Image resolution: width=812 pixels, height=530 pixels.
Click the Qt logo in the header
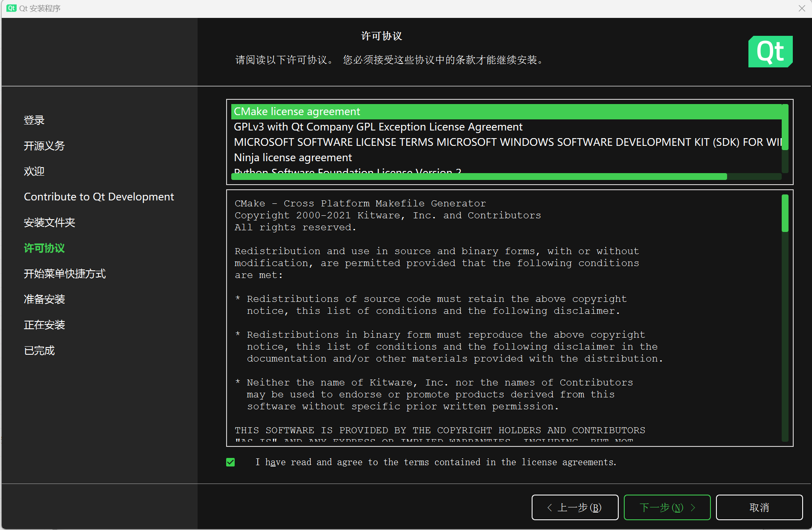pyautogui.click(x=770, y=52)
